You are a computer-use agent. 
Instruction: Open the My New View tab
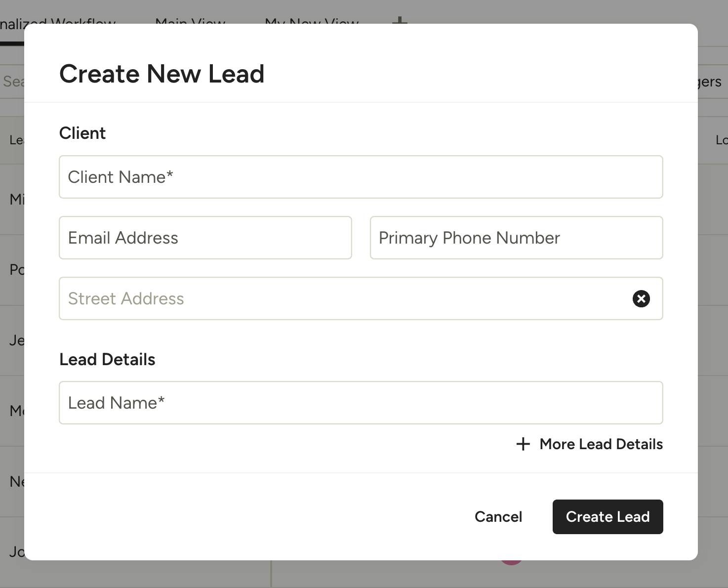[312, 21]
